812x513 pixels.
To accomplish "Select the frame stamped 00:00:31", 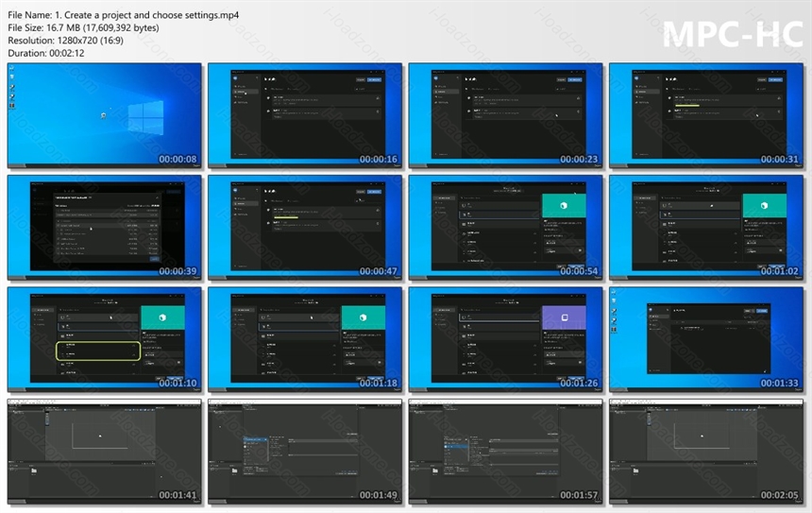I will (x=706, y=115).
